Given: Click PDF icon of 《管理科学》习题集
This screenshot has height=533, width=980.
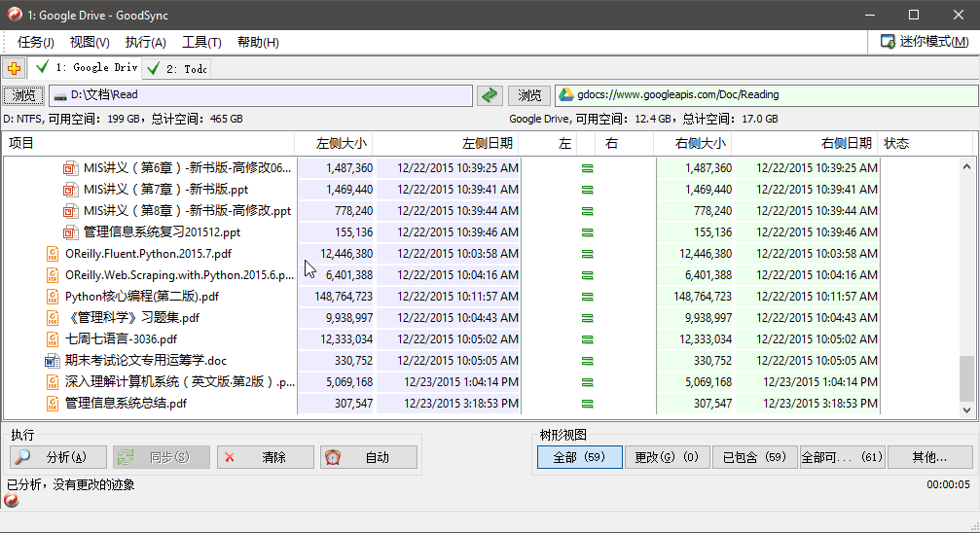Looking at the screenshot, I should (x=53, y=317).
